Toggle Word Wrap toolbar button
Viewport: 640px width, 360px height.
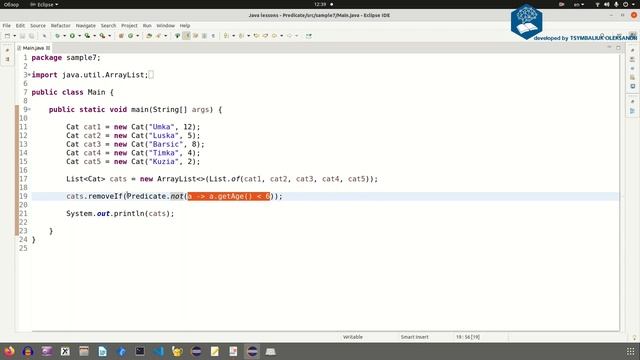point(196,36)
